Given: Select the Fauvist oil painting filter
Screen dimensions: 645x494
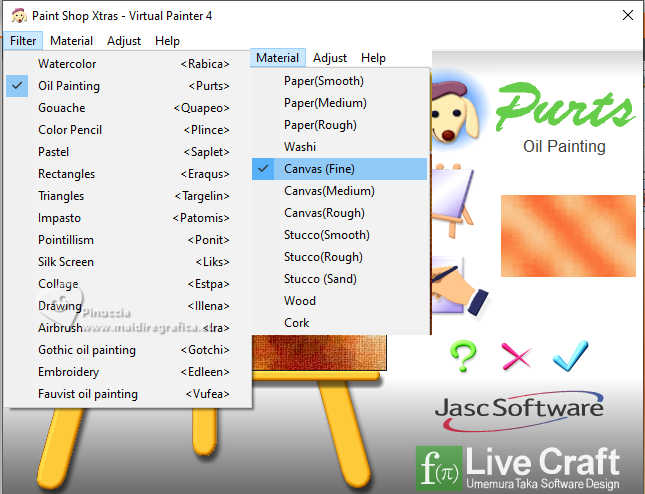Looking at the screenshot, I should pyautogui.click(x=128, y=394).
